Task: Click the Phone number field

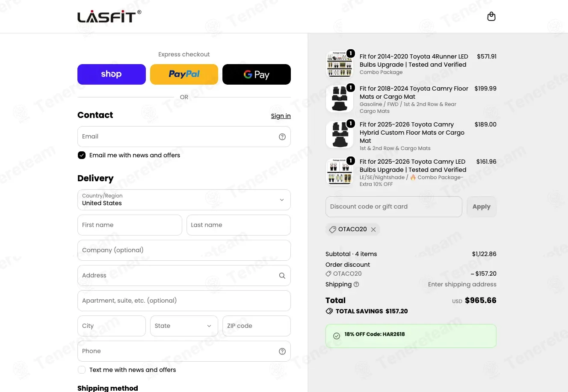Action: click(x=184, y=351)
